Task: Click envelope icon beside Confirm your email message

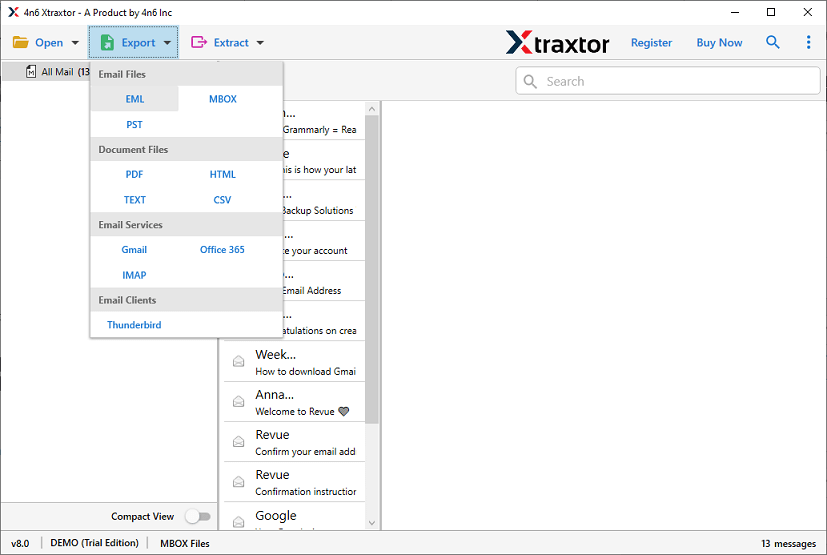Action: (238, 442)
